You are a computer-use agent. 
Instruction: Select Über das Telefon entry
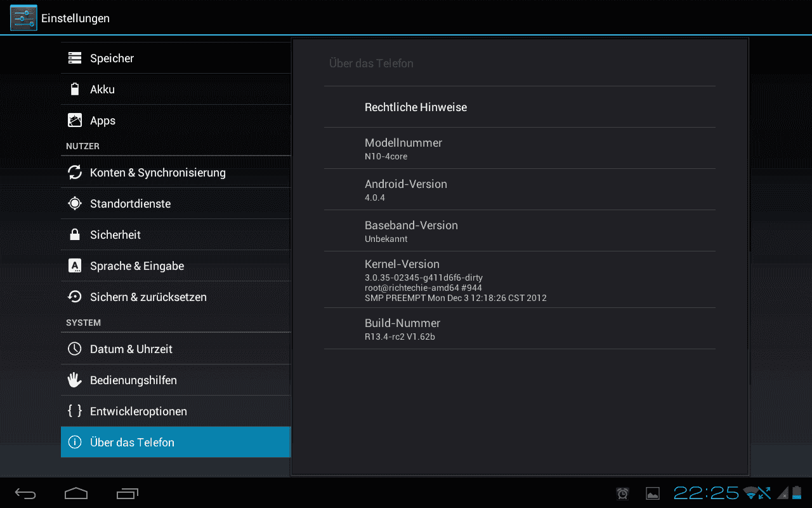pyautogui.click(x=176, y=443)
